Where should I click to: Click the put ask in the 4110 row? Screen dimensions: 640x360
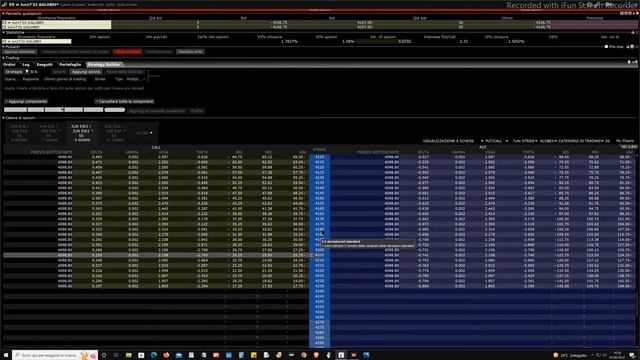pos(625,157)
